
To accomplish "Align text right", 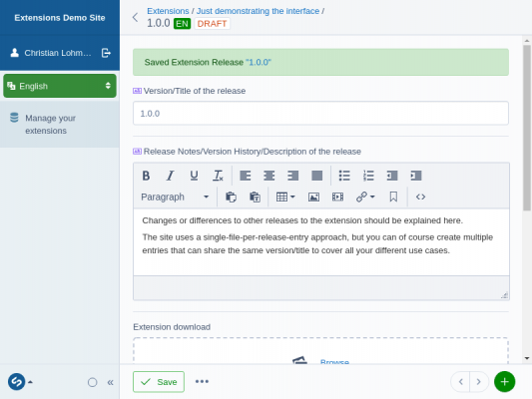I will [x=292, y=176].
